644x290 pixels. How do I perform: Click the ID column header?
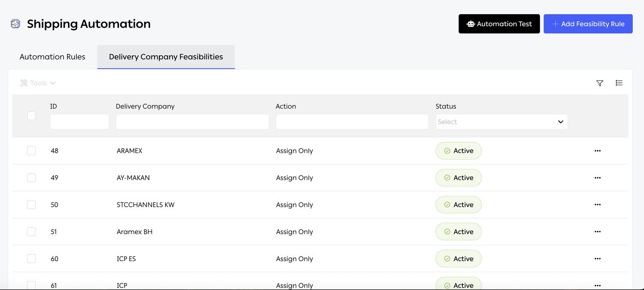pos(54,106)
